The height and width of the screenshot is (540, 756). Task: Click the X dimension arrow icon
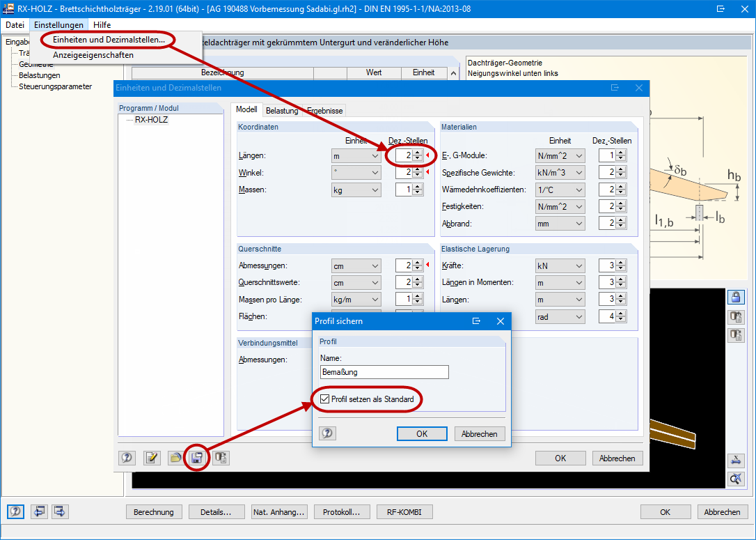(x=736, y=460)
